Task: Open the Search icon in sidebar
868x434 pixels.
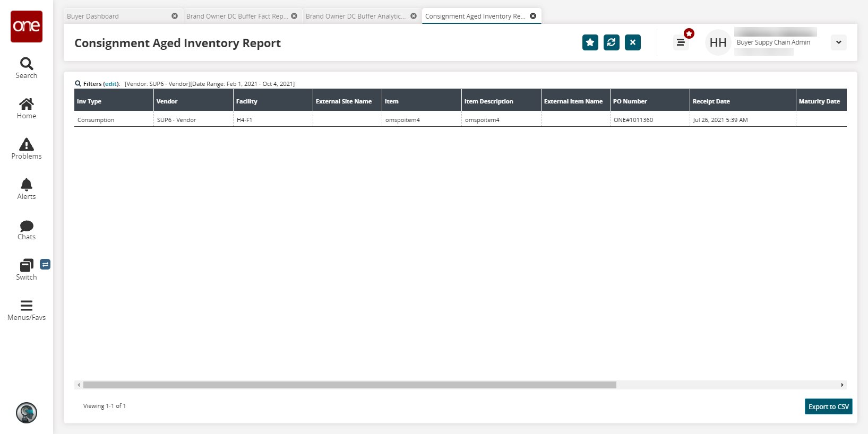Action: (27, 68)
